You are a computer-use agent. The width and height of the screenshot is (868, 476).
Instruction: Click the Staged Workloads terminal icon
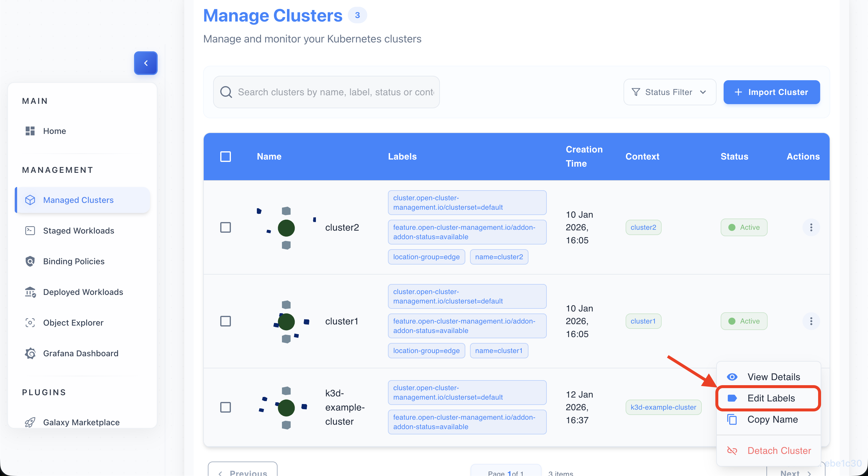pos(30,231)
